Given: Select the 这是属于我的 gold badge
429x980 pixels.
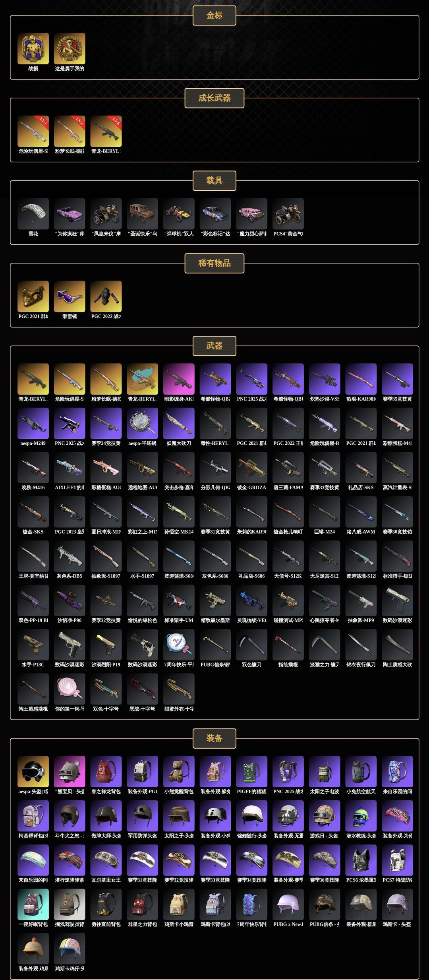Looking at the screenshot, I should tap(70, 48).
